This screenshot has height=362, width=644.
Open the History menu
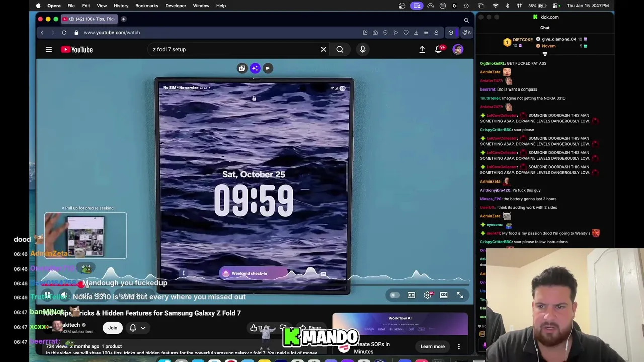[121, 6]
